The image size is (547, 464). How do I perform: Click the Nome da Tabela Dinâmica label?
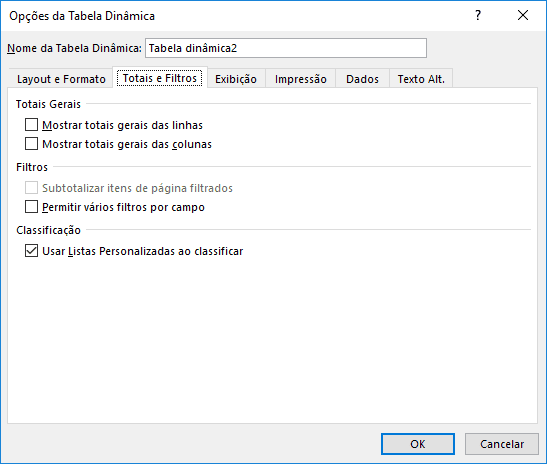pos(74,48)
